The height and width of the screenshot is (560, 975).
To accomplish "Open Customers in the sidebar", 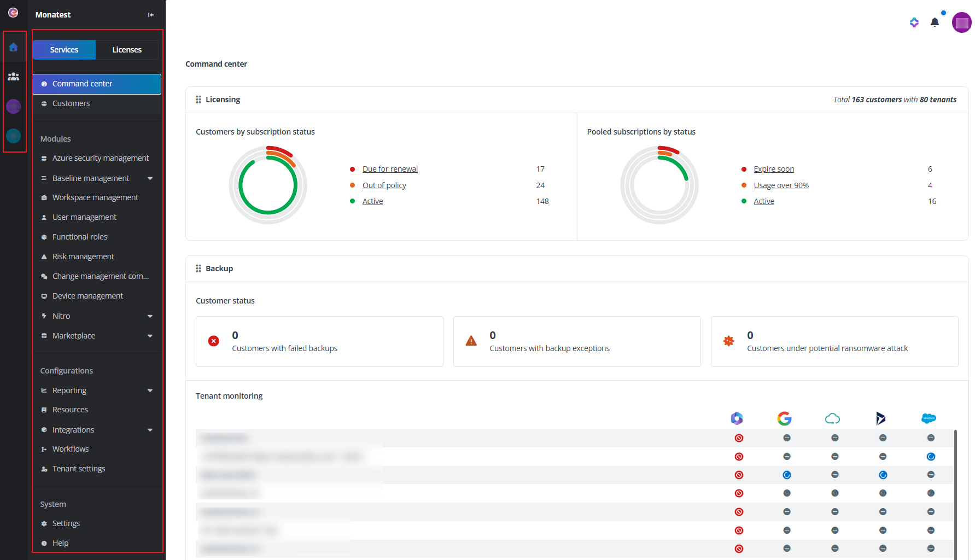I will [x=71, y=103].
